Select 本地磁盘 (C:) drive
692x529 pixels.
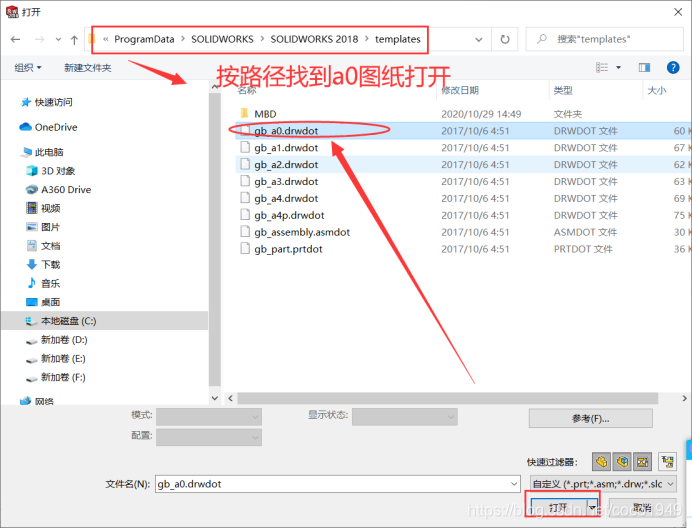[x=68, y=321]
